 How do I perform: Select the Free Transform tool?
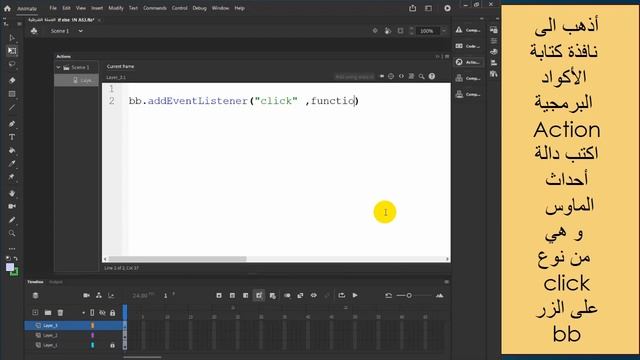[x=12, y=51]
